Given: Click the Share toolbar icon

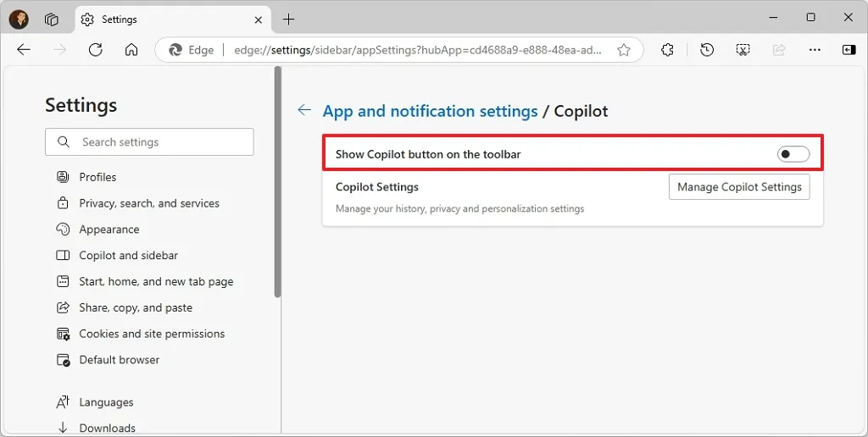Looking at the screenshot, I should click(x=779, y=50).
